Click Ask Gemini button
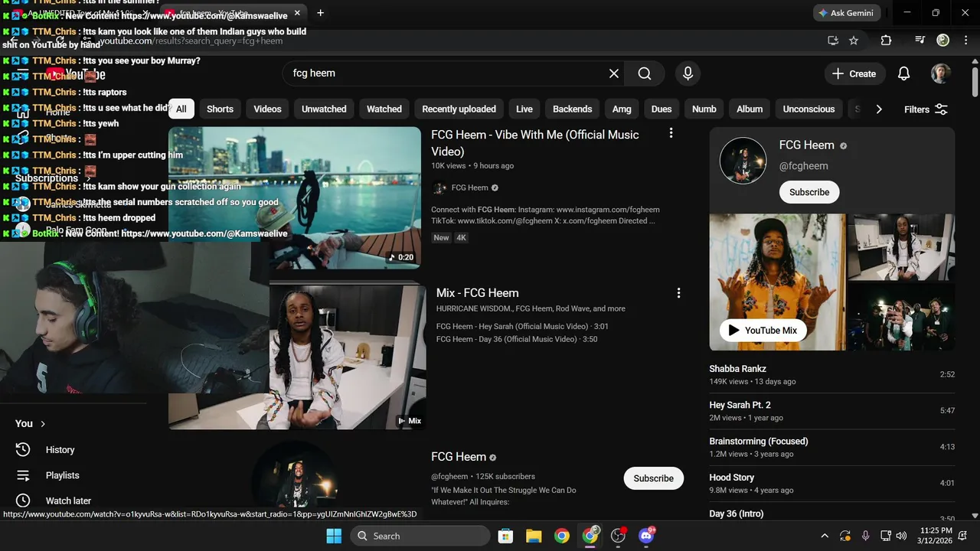The height and width of the screenshot is (551, 980). pos(847,13)
